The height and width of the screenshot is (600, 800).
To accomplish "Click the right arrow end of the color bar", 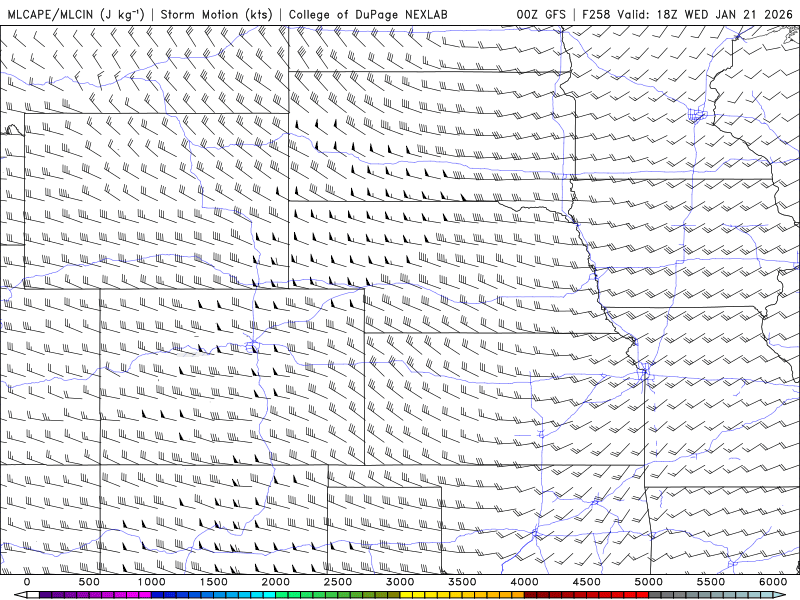I will pos(781,595).
